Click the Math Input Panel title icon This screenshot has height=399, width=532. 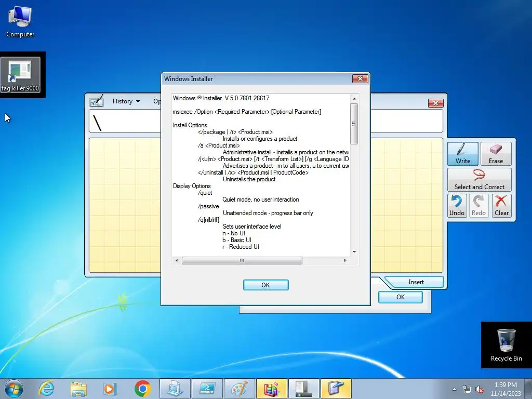96,101
